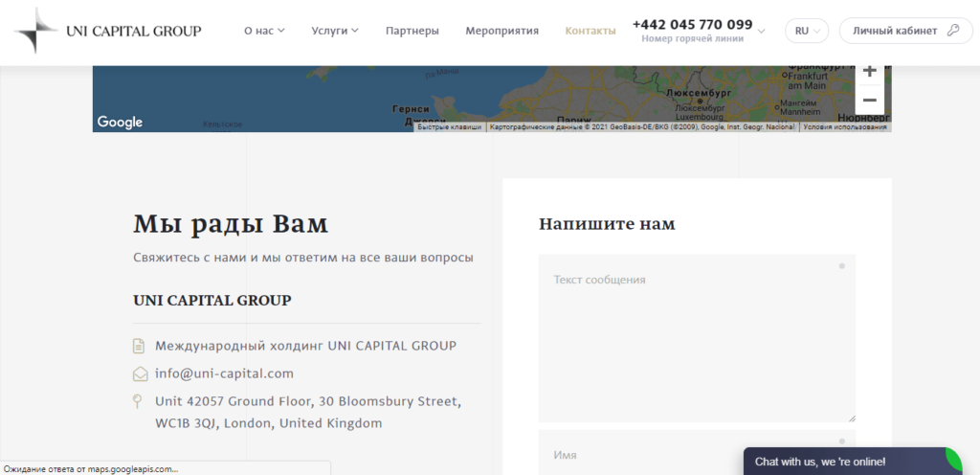Zoom out on the Google map
Image resolution: width=980 pixels, height=475 pixels.
[869, 100]
